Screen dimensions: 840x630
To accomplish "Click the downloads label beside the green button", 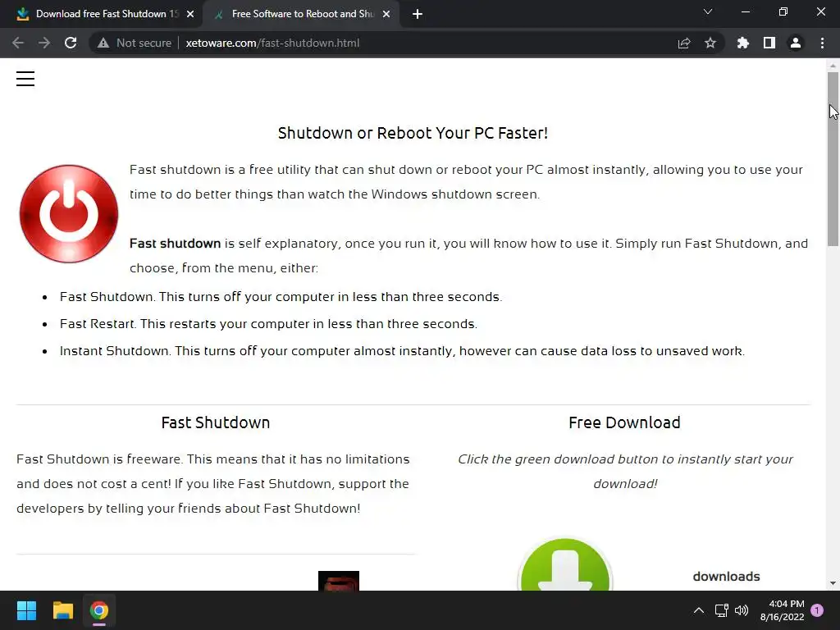I will [x=727, y=577].
